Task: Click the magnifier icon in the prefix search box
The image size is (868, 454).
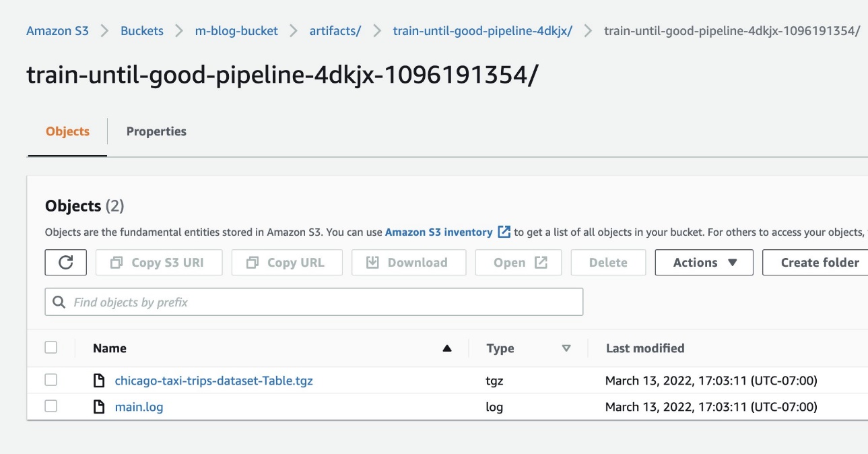Action: (x=59, y=302)
